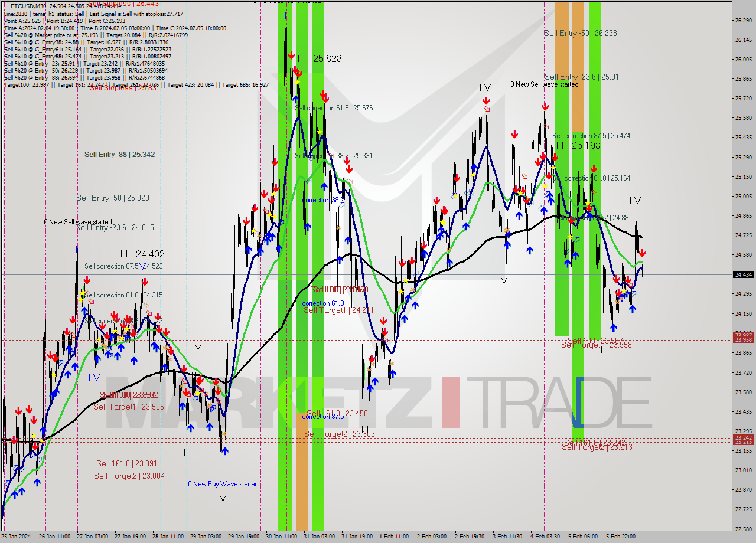The width and height of the screenshot is (756, 543).
Task: Click the red 23.958 price tag
Action: (x=743, y=340)
